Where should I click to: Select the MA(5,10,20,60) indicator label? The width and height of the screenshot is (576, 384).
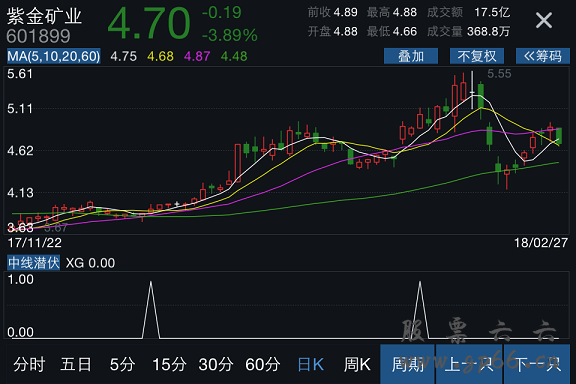pos(54,56)
